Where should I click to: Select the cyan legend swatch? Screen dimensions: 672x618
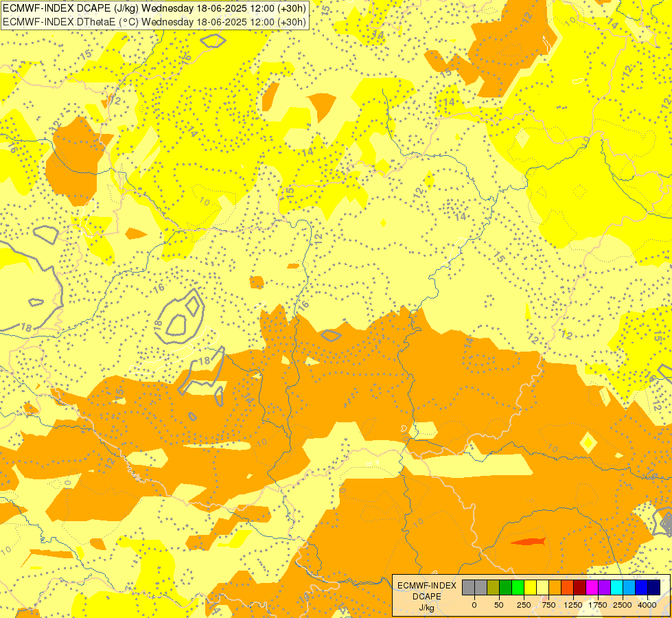click(x=617, y=588)
